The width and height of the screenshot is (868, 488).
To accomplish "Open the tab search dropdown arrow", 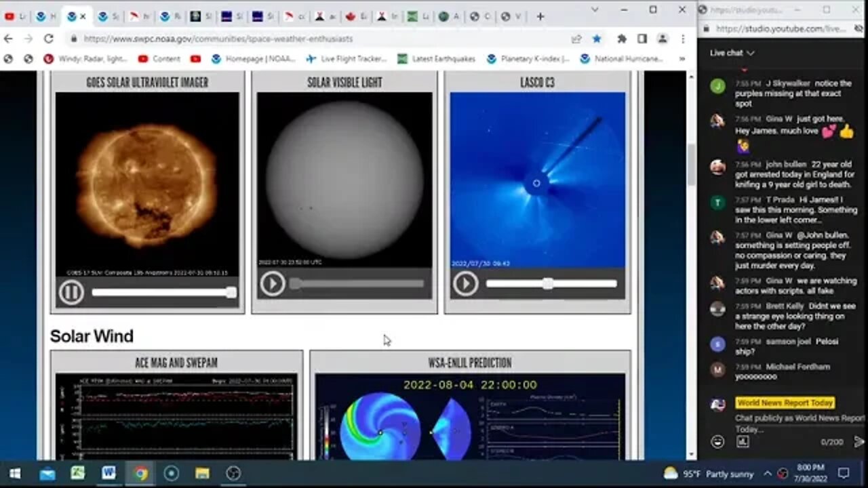I will tap(595, 9).
